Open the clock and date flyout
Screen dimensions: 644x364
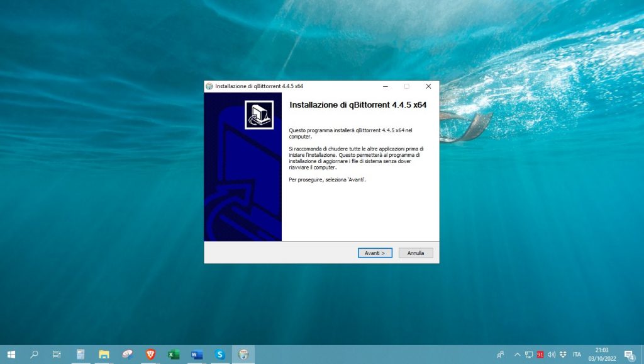click(x=601, y=355)
